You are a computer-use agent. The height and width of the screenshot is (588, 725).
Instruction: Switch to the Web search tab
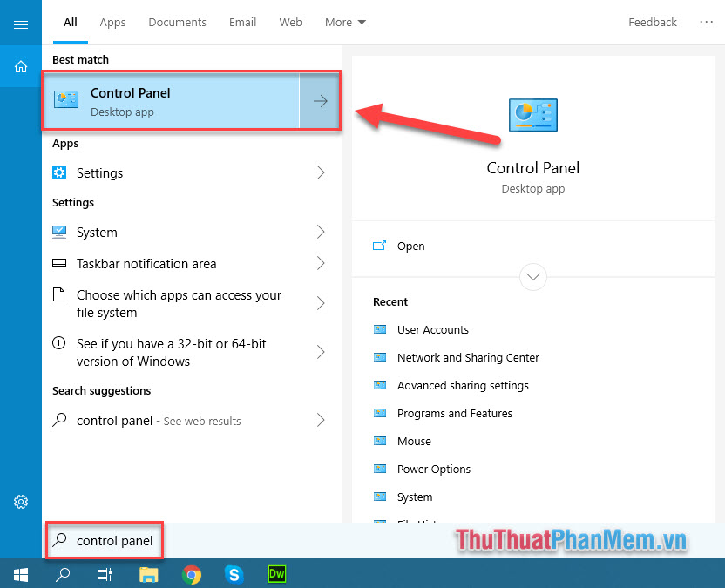[290, 22]
